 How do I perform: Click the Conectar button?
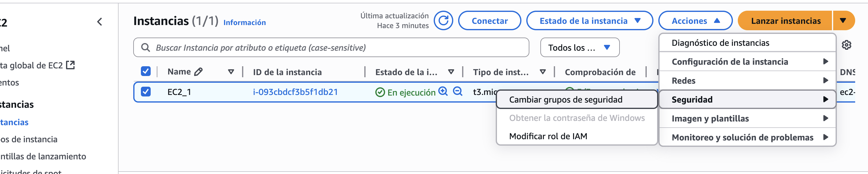click(x=489, y=21)
